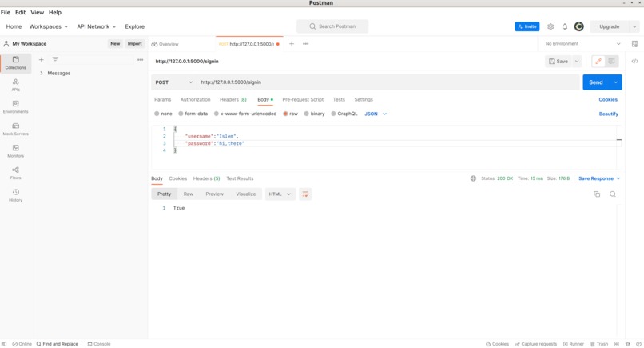Viewport: 644px width, 348px height.
Task: Open the View menu
Action: pyautogui.click(x=37, y=12)
